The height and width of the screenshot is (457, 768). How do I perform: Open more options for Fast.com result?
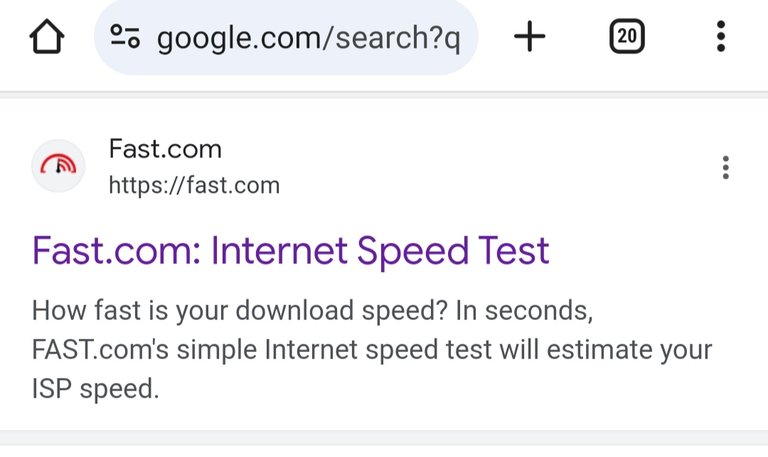point(726,168)
